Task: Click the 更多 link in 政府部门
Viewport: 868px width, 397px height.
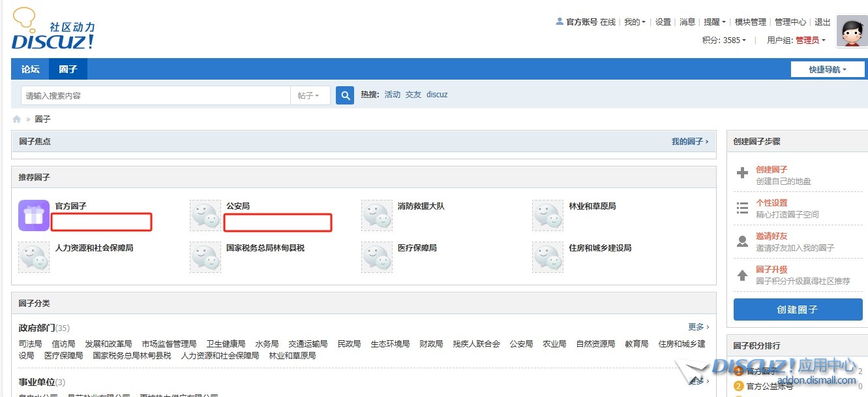Action: tap(698, 326)
